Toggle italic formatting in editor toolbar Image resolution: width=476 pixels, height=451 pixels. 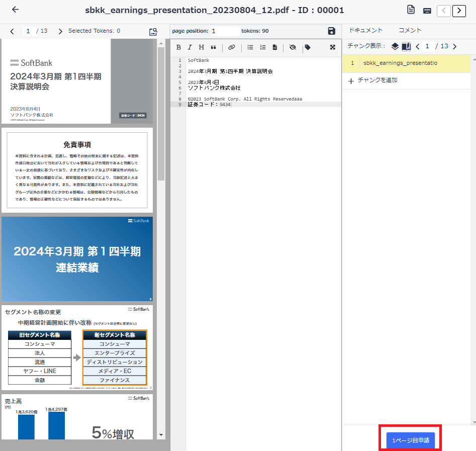[x=189, y=47]
